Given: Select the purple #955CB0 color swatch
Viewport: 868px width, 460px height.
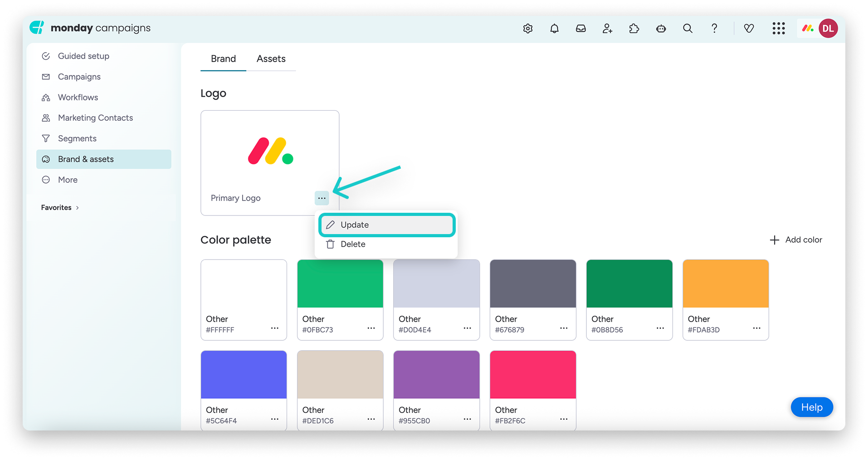Looking at the screenshot, I should pyautogui.click(x=436, y=375).
